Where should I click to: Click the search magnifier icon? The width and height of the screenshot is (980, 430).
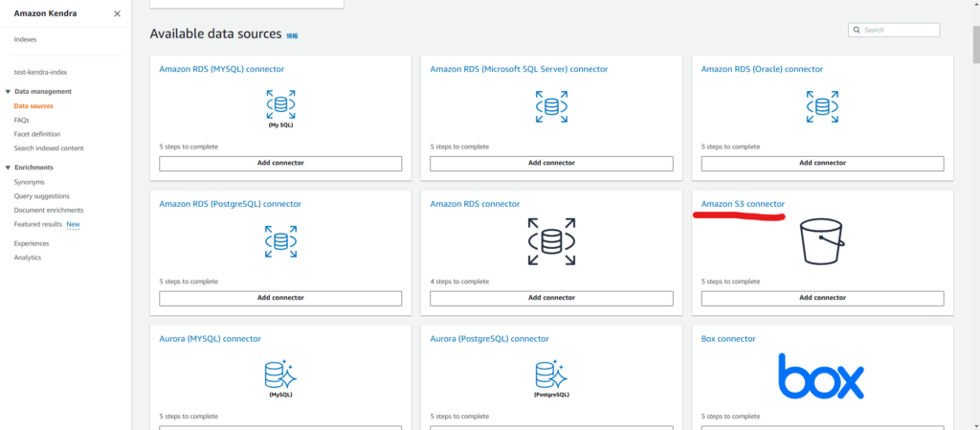(857, 30)
